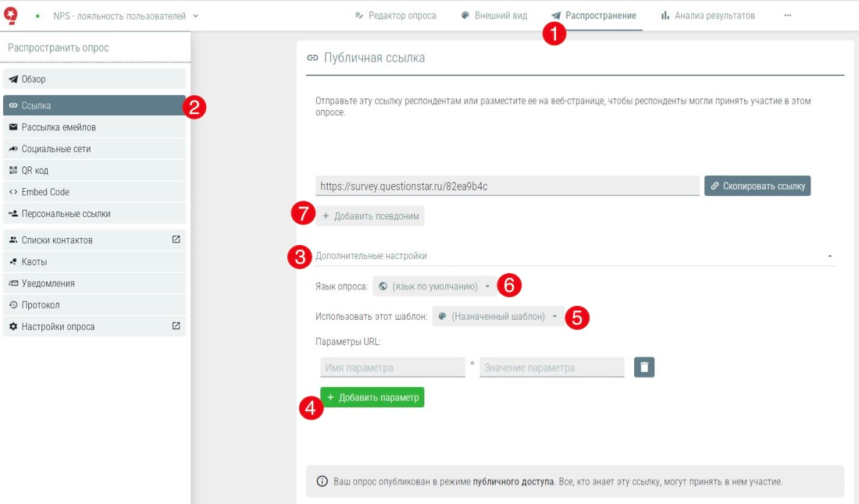
Task: Open the Внешний вид tab
Action: pos(494,16)
